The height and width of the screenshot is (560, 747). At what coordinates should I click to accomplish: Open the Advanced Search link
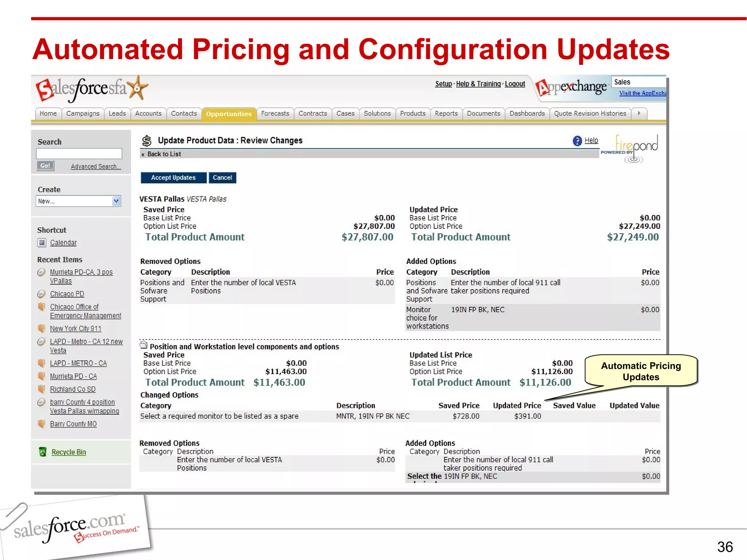click(x=96, y=167)
